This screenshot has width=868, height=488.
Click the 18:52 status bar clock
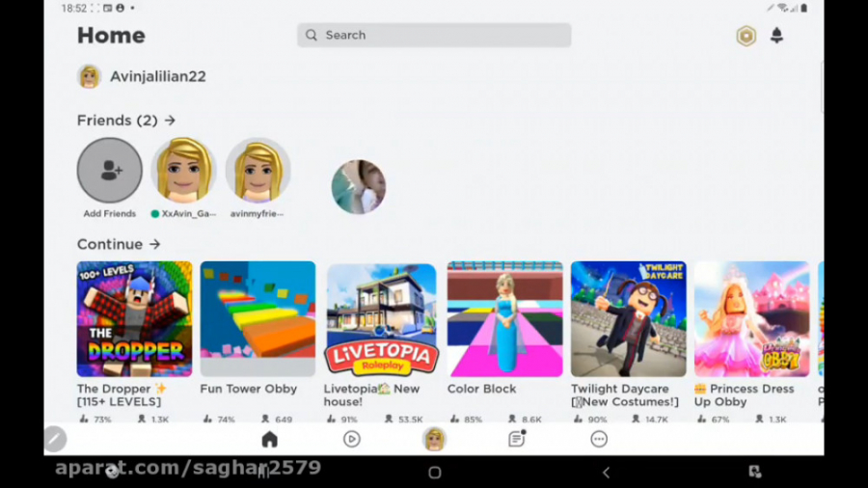(x=73, y=9)
